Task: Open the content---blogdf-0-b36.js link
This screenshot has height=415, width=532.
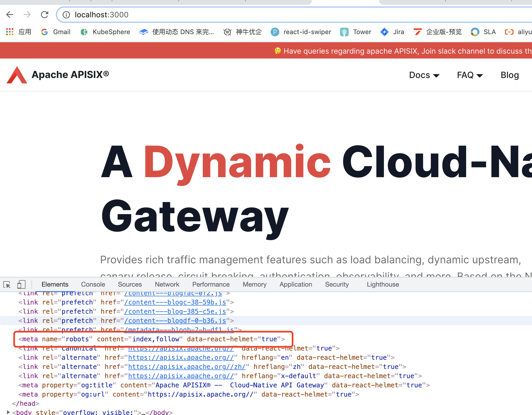Action: coord(175,321)
